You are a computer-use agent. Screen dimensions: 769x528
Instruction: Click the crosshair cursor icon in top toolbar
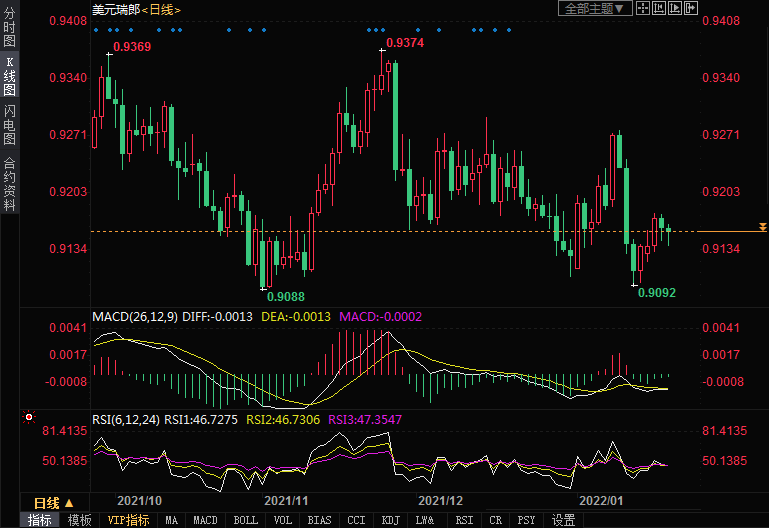pyautogui.click(x=643, y=8)
